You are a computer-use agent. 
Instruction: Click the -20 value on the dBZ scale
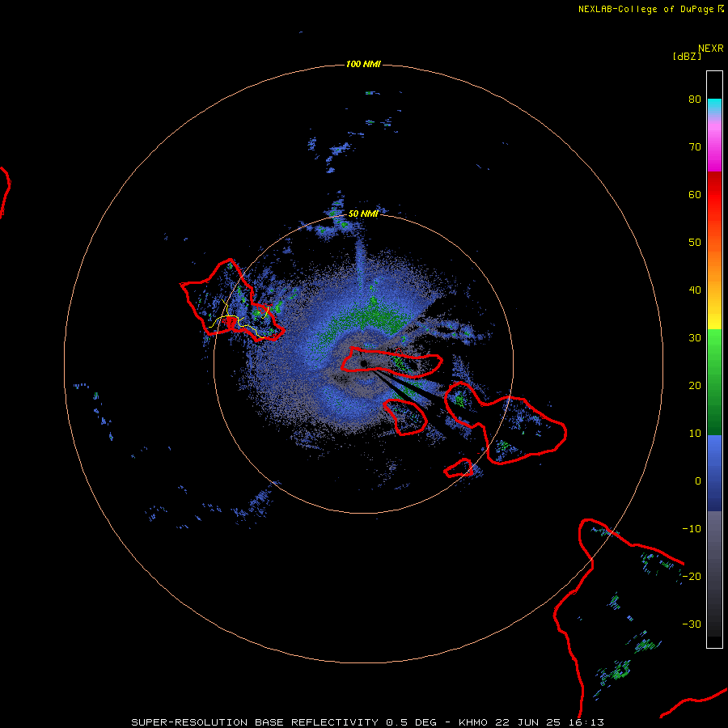[692, 577]
